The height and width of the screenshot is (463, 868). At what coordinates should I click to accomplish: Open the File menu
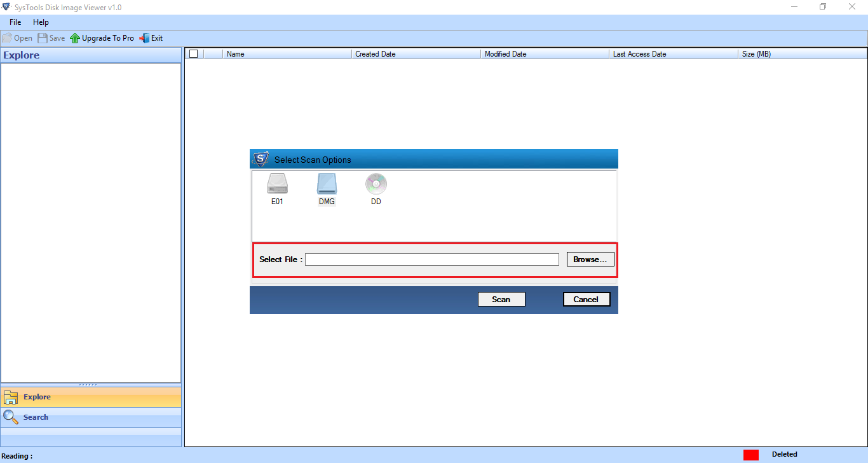click(15, 22)
